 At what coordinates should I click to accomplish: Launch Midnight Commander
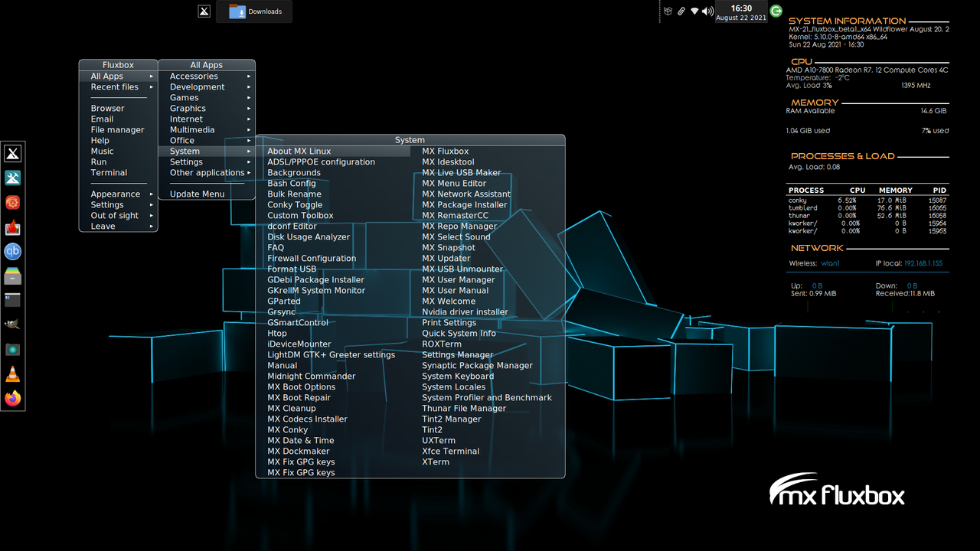tap(334, 377)
